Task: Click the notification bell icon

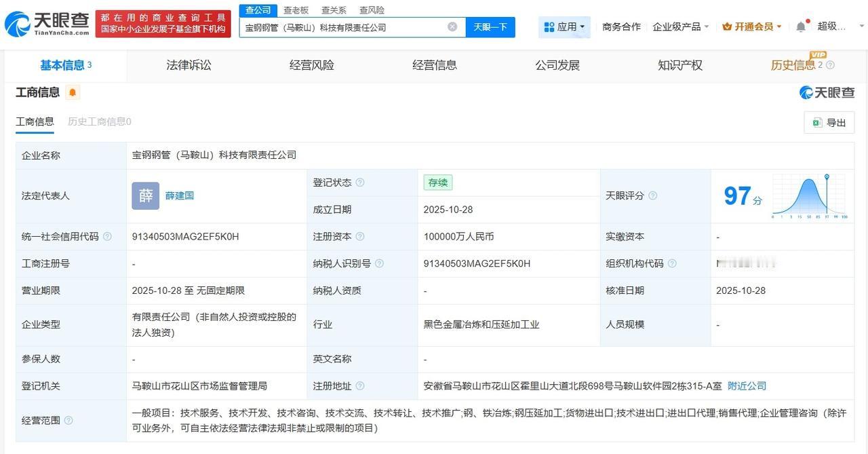Action: pyautogui.click(x=801, y=26)
